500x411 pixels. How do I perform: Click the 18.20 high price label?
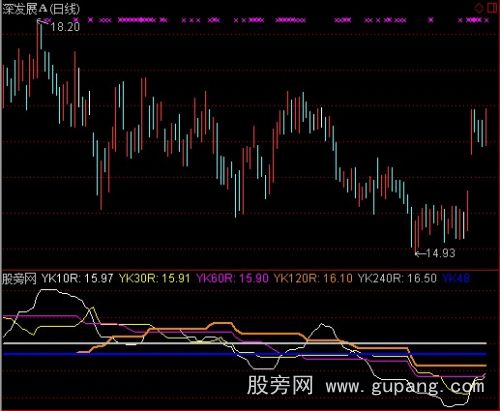tap(65, 27)
